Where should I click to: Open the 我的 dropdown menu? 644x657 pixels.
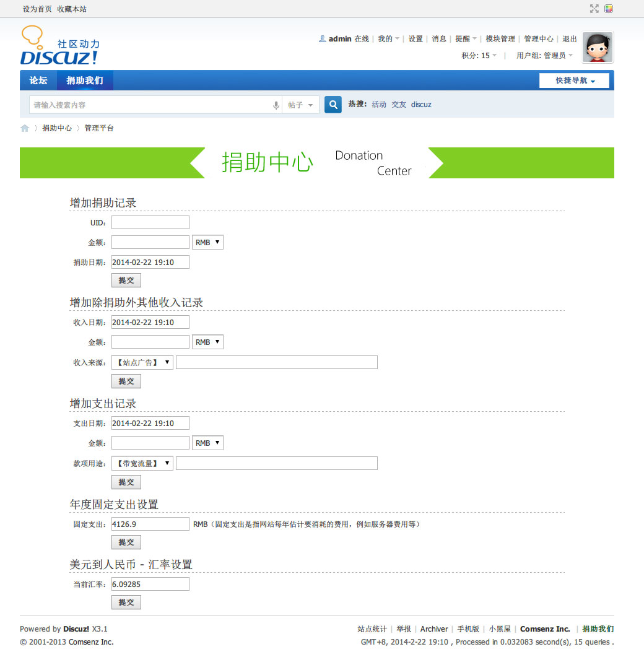(x=388, y=39)
